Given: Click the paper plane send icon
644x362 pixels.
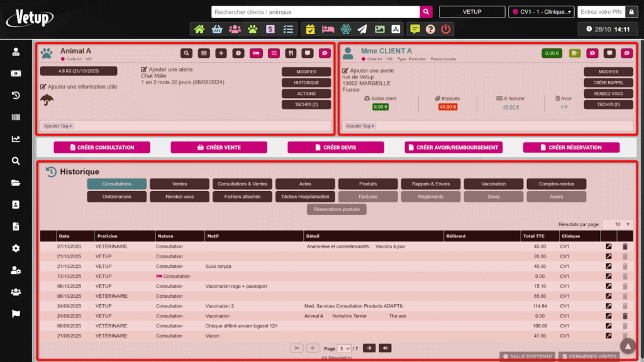Looking at the screenshot, I should click(362, 29).
